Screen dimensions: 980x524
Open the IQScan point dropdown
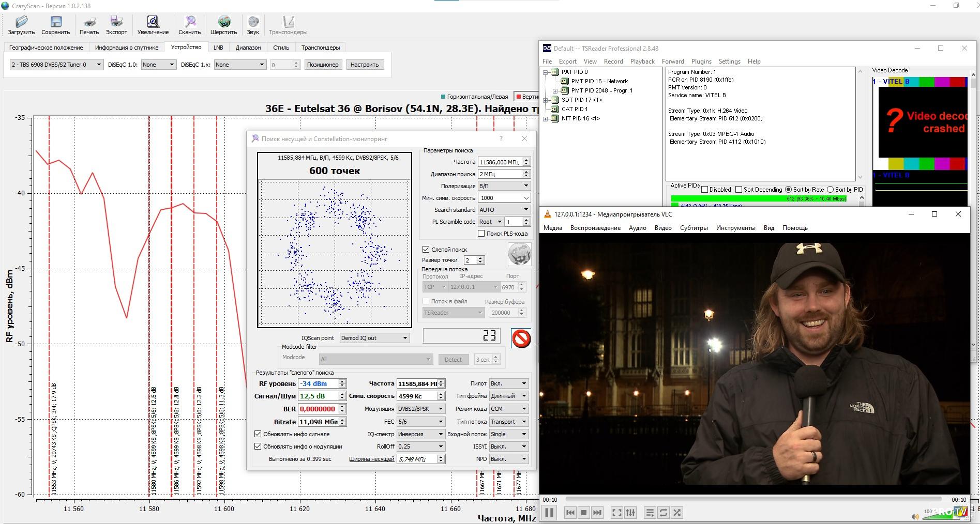pyautogui.click(x=374, y=338)
